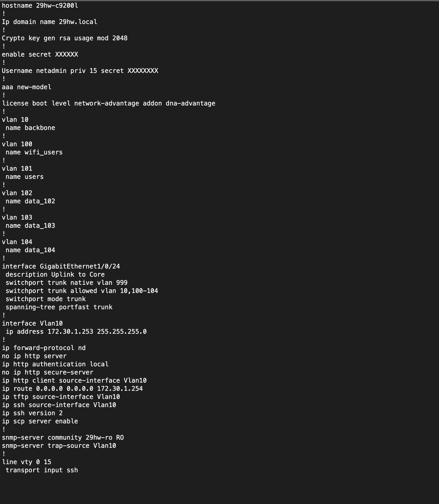Click the name backbone text
The width and height of the screenshot is (439, 504).
(30, 128)
